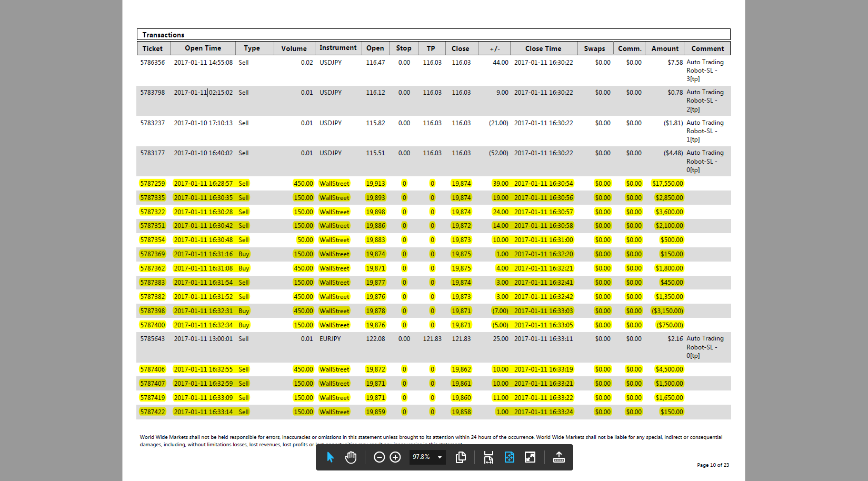Click the page display copy icon

tap(461, 457)
